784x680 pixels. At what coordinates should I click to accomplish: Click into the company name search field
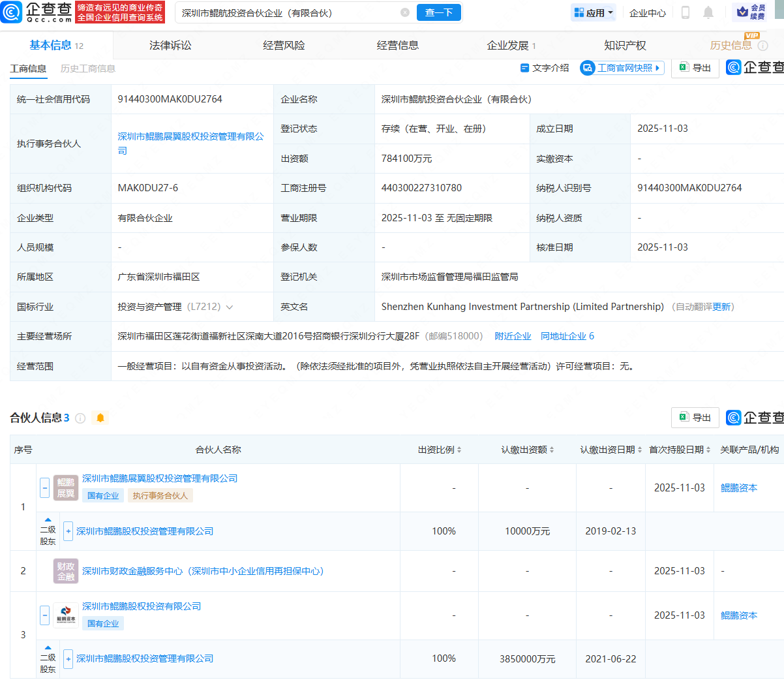click(x=287, y=12)
